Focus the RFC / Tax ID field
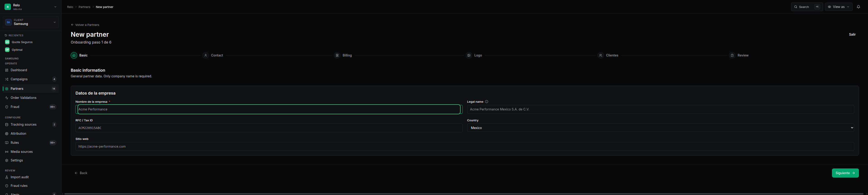The image size is (868, 195). point(269,128)
